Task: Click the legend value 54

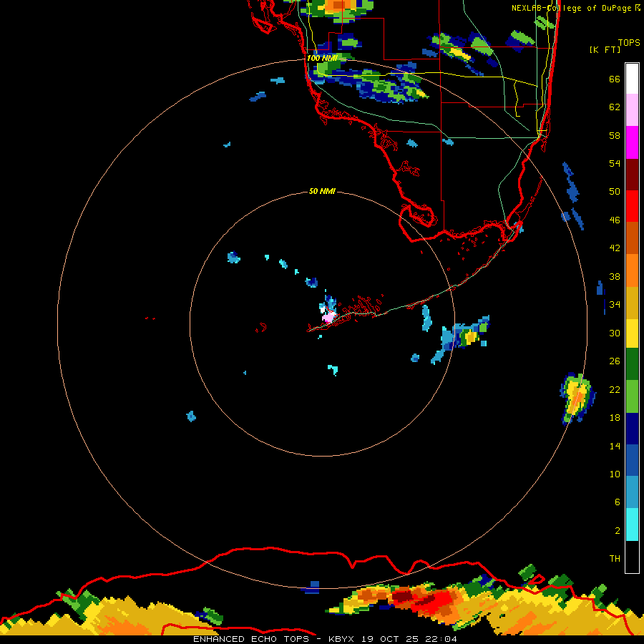Action: (x=615, y=163)
